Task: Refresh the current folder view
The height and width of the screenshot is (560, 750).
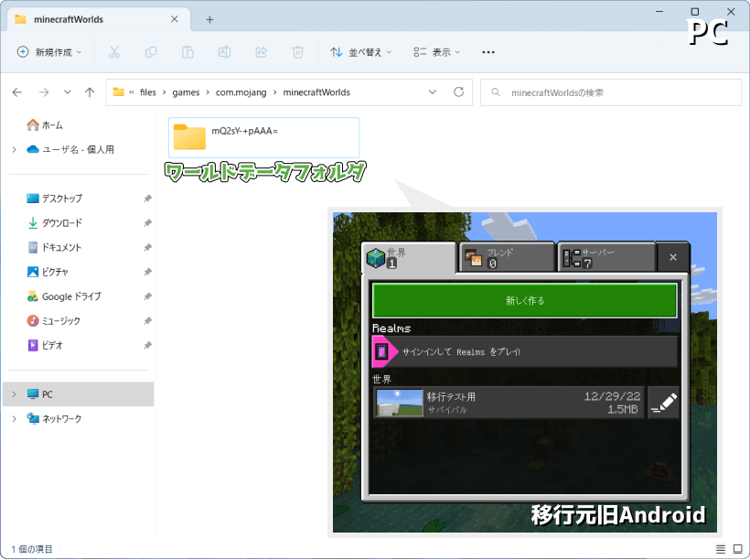Action: (x=459, y=92)
